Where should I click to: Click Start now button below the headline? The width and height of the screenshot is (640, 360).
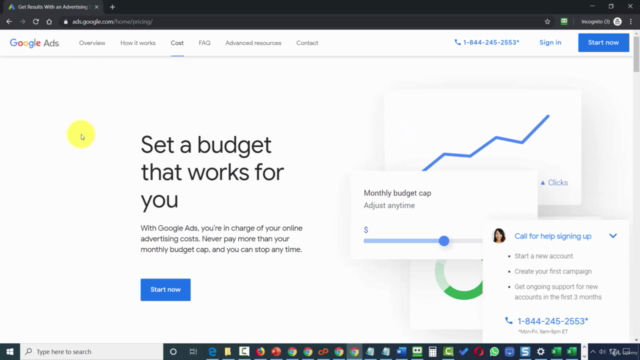[165, 289]
